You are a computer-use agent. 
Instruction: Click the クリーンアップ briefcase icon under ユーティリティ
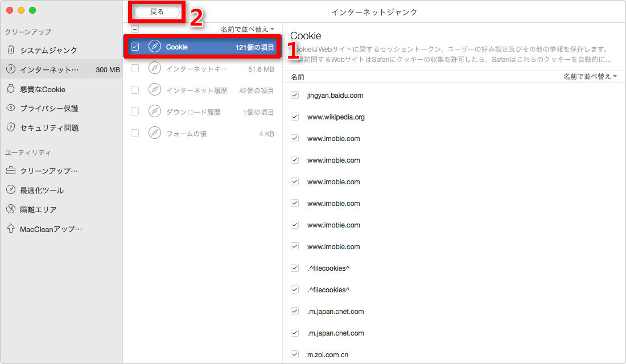point(11,171)
